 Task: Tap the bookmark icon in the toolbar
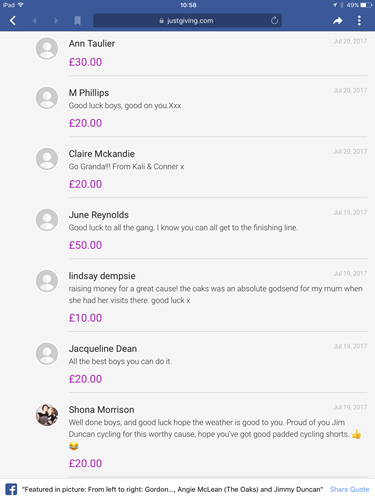[x=77, y=21]
